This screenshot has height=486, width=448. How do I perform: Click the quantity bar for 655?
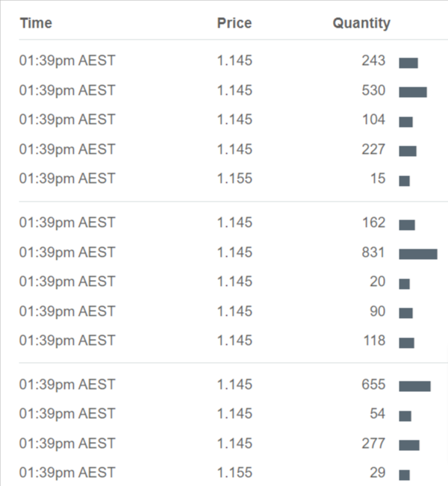(414, 386)
